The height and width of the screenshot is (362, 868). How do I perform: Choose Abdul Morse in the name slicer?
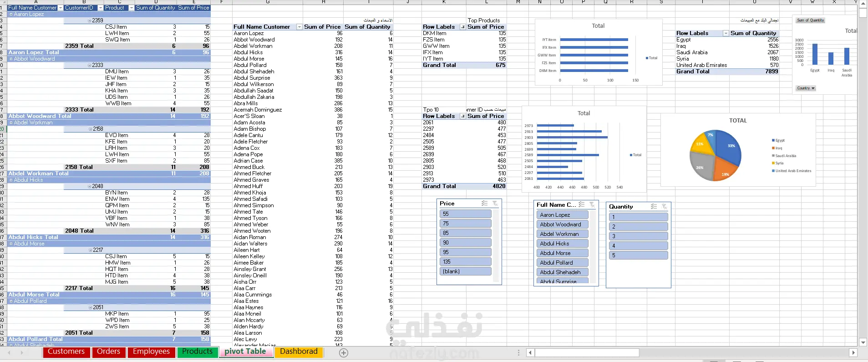coord(563,253)
